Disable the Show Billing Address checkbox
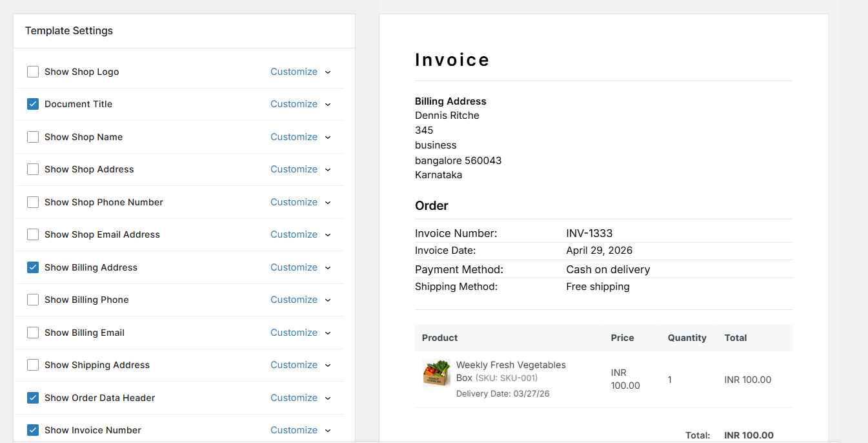The image size is (868, 443). pos(33,267)
